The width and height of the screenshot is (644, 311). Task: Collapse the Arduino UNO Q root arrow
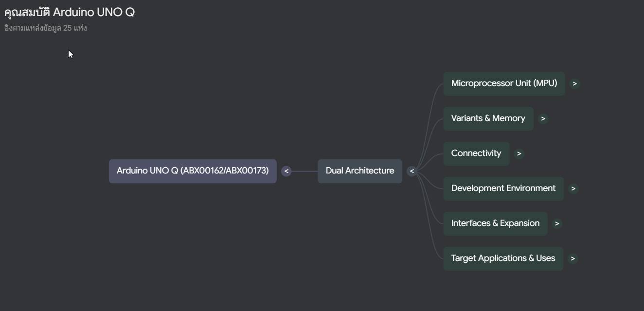(x=286, y=171)
